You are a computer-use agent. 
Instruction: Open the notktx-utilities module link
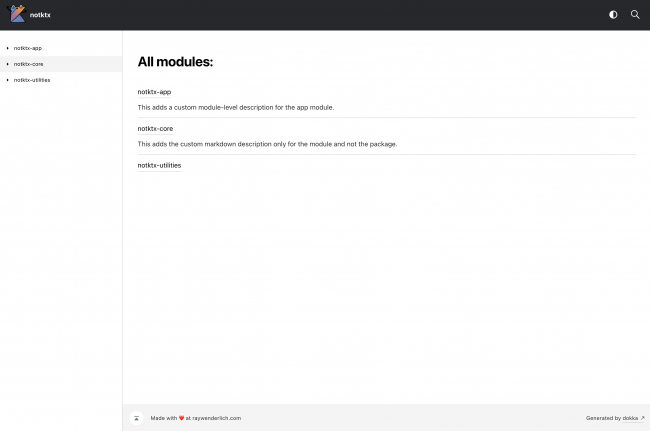point(160,165)
